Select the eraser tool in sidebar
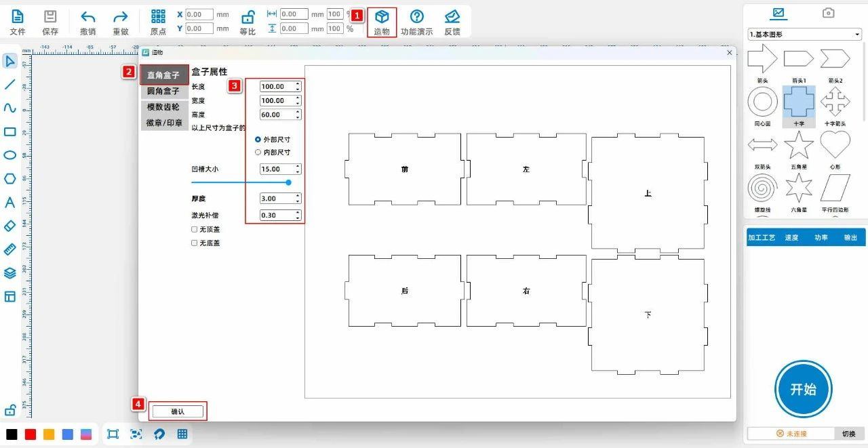The image size is (868, 448). 10,226
